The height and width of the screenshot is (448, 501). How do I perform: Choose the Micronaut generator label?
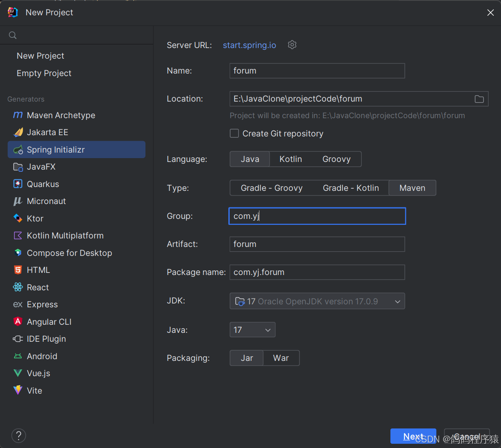pyautogui.click(x=46, y=201)
